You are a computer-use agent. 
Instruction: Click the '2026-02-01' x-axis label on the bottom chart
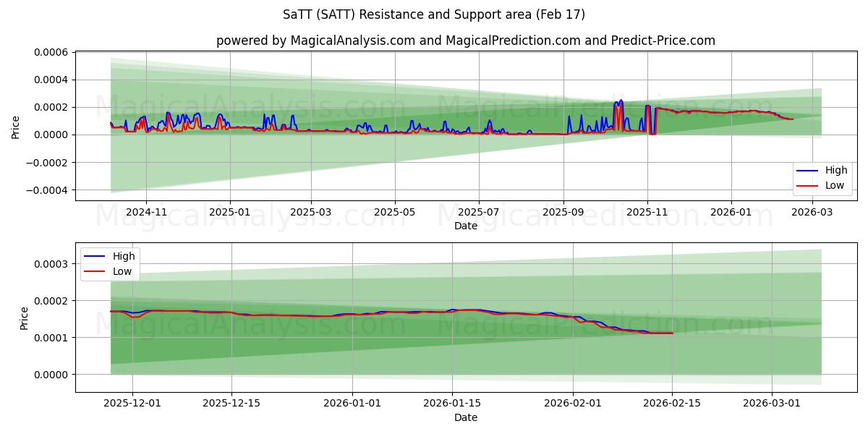click(573, 405)
